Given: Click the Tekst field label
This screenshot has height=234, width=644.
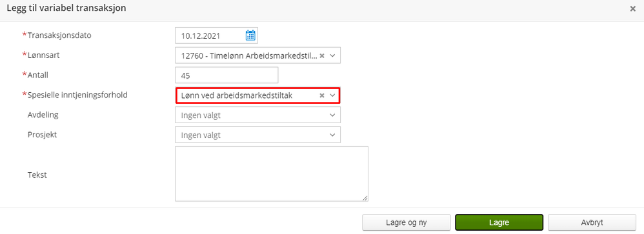Looking at the screenshot, I should pos(37,175).
